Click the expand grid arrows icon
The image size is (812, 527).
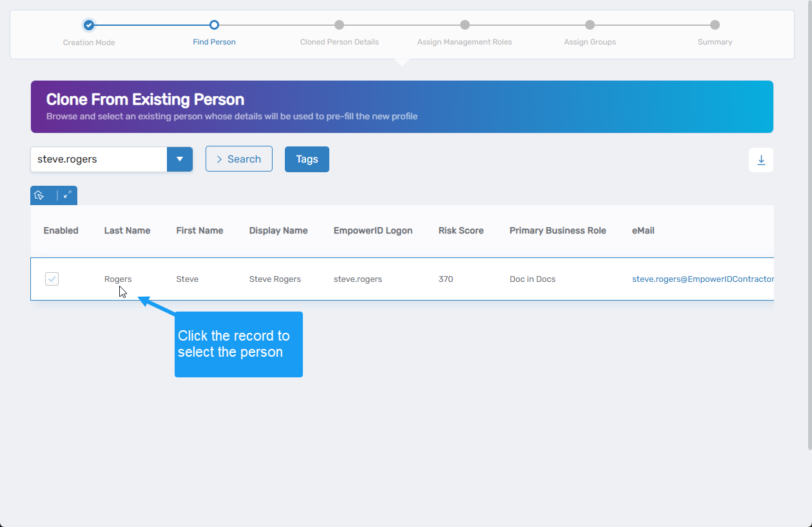(x=67, y=195)
